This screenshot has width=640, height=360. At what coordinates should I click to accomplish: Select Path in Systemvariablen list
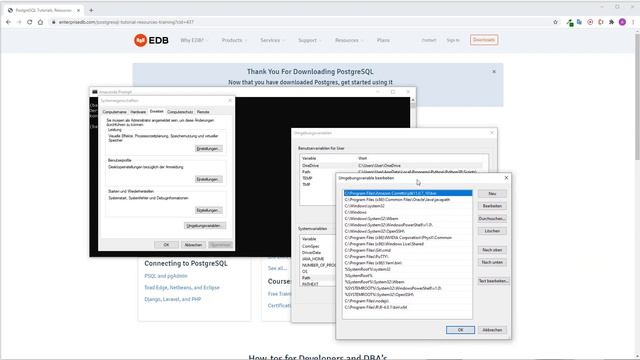pyautogui.click(x=318, y=278)
